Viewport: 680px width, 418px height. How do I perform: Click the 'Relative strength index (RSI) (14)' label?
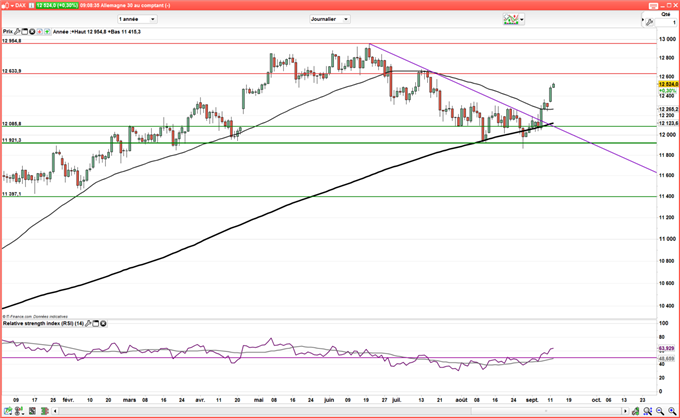(x=43, y=323)
